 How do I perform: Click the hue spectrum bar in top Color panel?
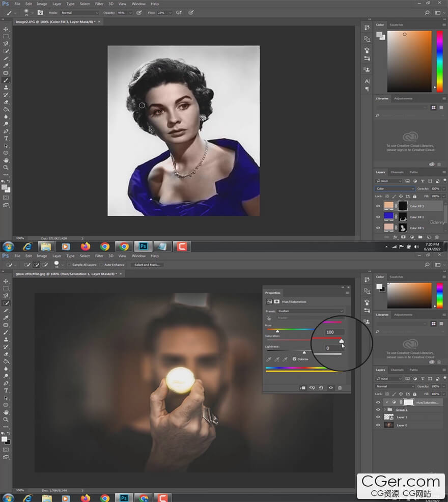[440, 61]
